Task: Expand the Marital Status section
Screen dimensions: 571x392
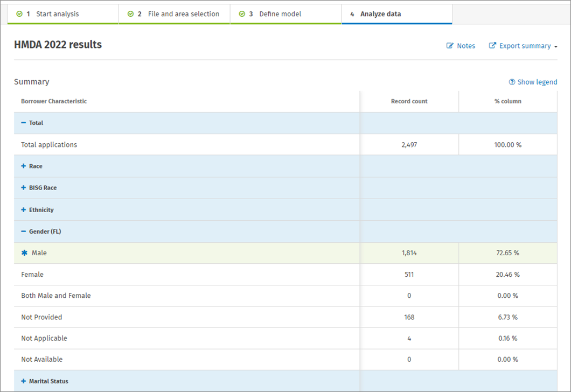Action: tap(23, 381)
